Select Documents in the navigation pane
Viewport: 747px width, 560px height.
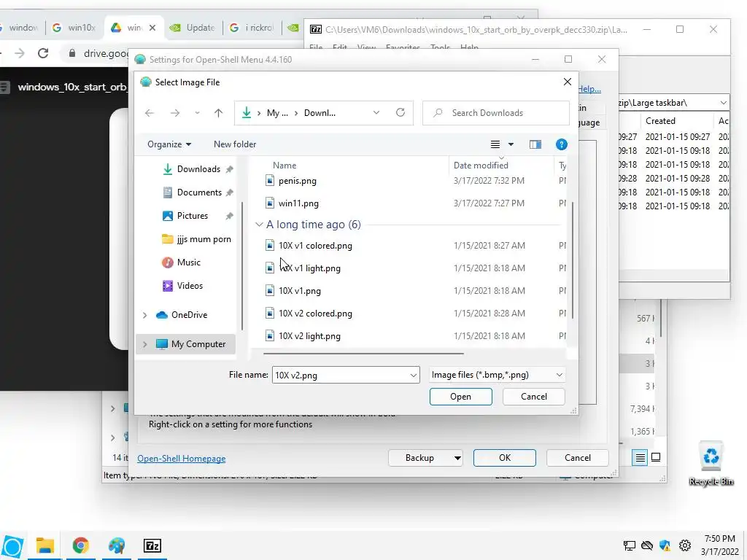point(199,192)
